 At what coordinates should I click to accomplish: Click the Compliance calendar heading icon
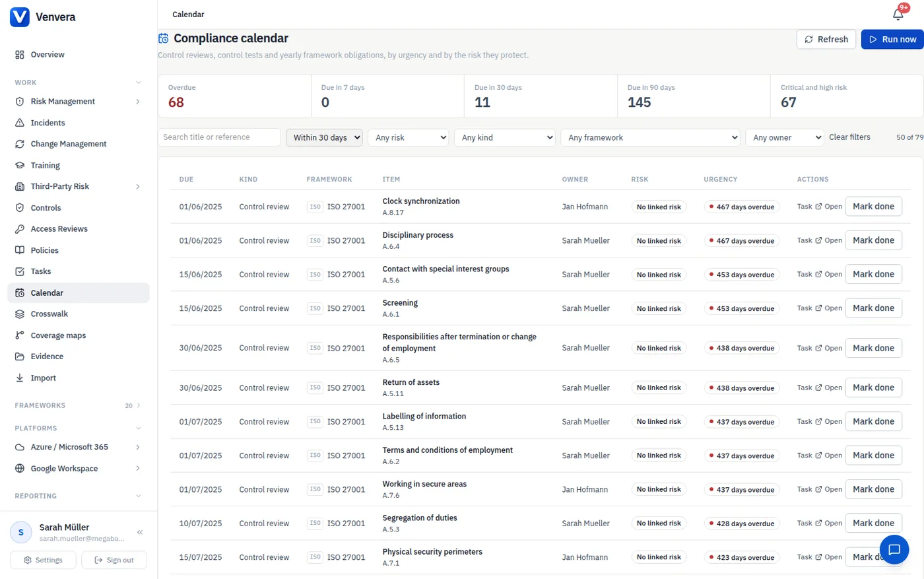coord(163,38)
